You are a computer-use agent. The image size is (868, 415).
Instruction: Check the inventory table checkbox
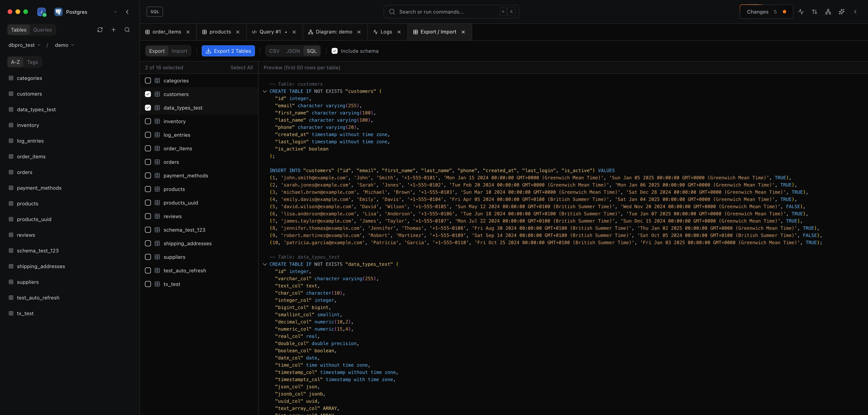point(148,121)
